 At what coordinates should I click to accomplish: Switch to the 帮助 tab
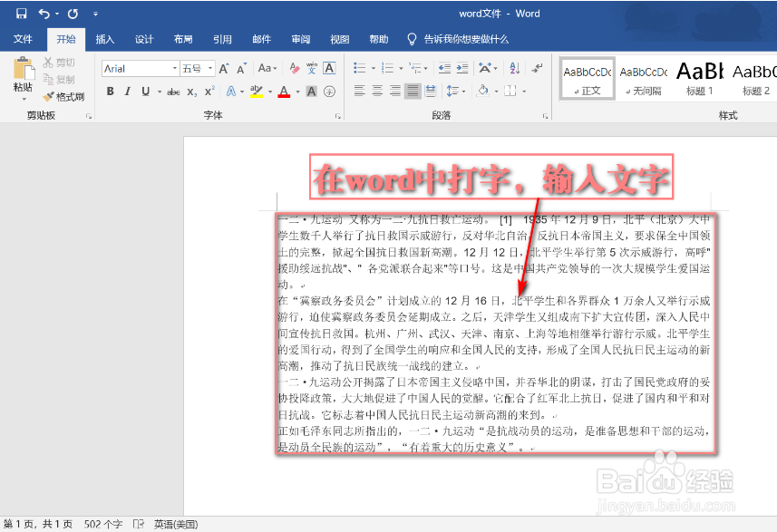(x=379, y=39)
